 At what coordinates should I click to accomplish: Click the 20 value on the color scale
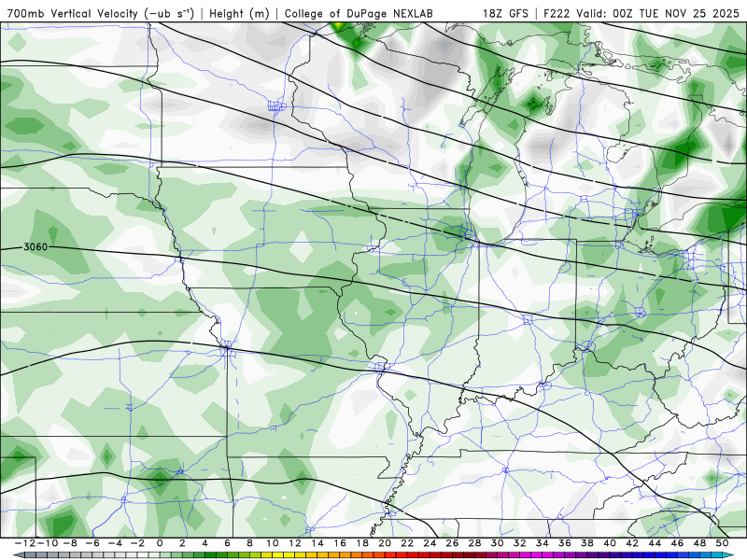tap(385, 543)
